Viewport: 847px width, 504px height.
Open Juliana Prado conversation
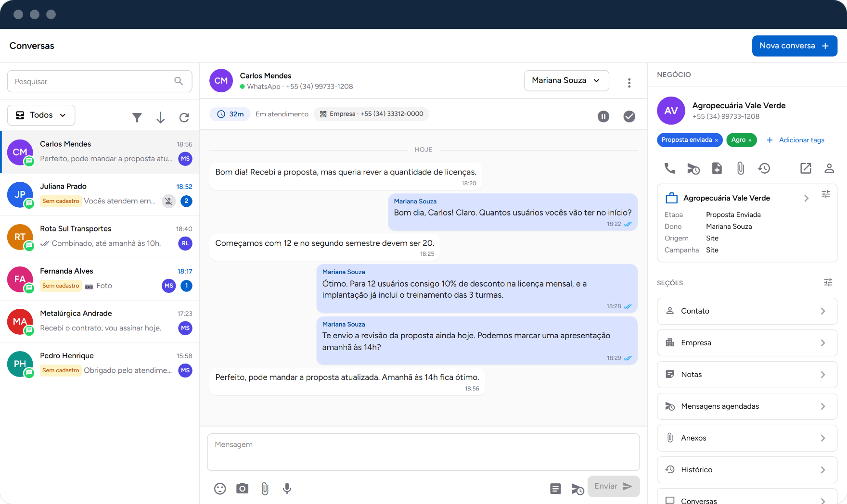pyautogui.click(x=100, y=194)
